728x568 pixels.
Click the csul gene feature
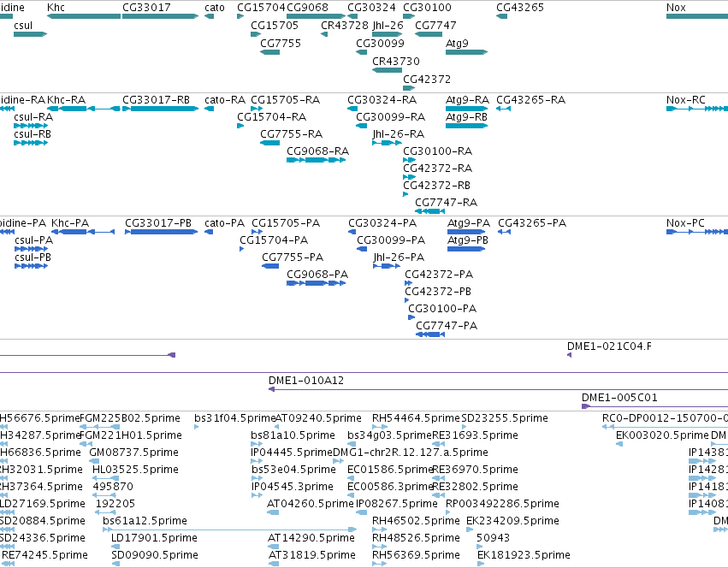30,34
